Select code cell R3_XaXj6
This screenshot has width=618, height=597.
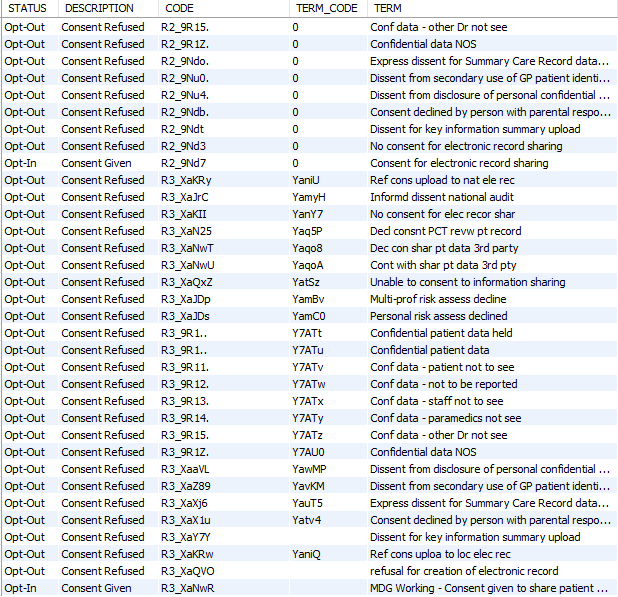[x=184, y=502]
